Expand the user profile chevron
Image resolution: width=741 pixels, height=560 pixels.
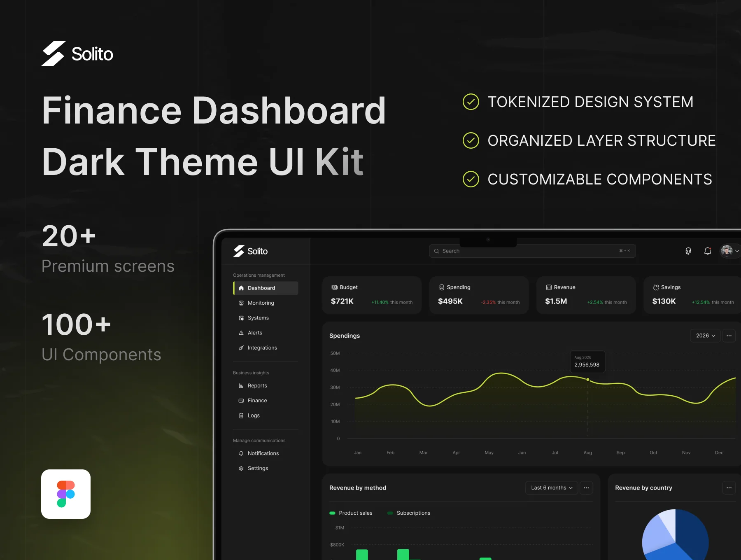pyautogui.click(x=737, y=251)
